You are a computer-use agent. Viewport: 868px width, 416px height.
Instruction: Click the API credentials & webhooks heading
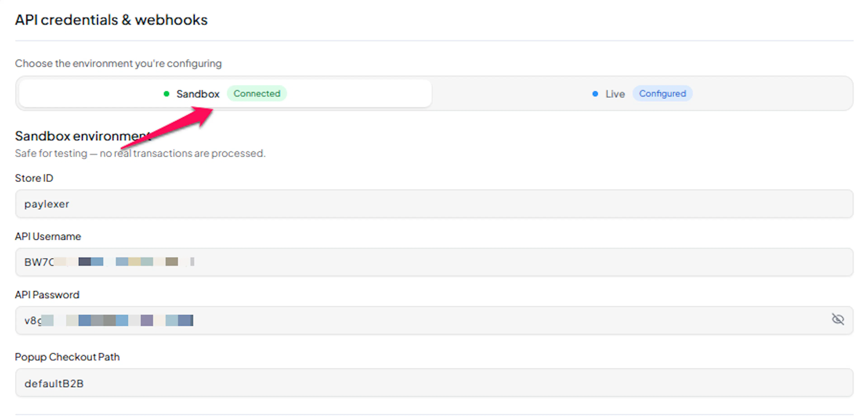click(x=111, y=20)
